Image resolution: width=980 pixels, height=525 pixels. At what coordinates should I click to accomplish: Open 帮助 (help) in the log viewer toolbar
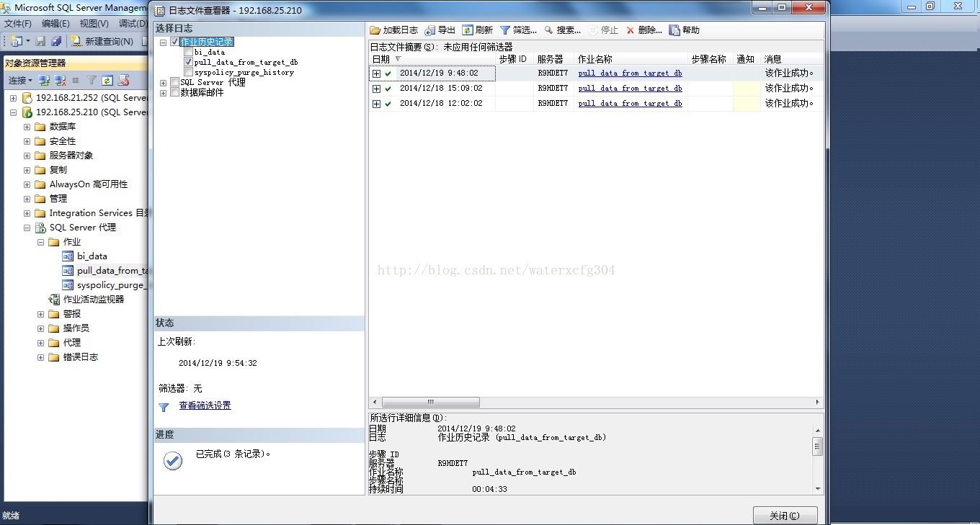674,30
